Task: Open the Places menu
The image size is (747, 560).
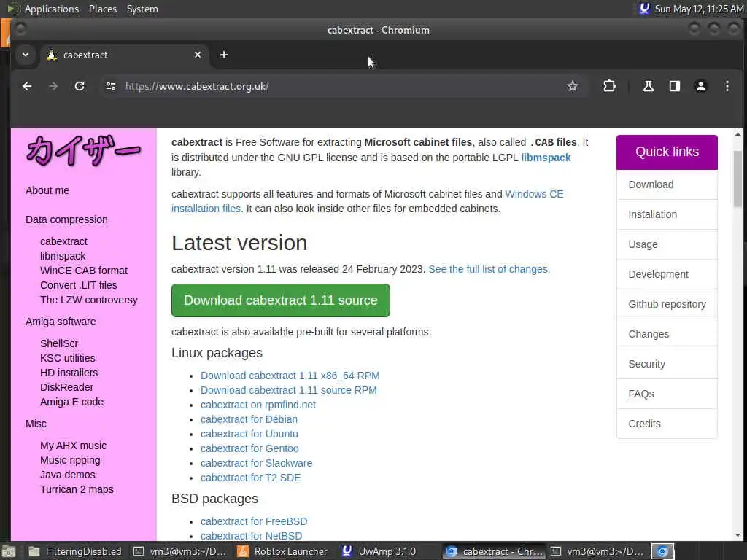Action: coord(102,9)
